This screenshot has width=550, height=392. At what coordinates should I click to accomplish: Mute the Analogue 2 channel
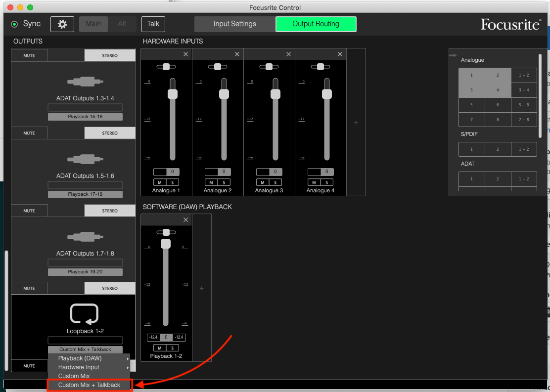211,182
